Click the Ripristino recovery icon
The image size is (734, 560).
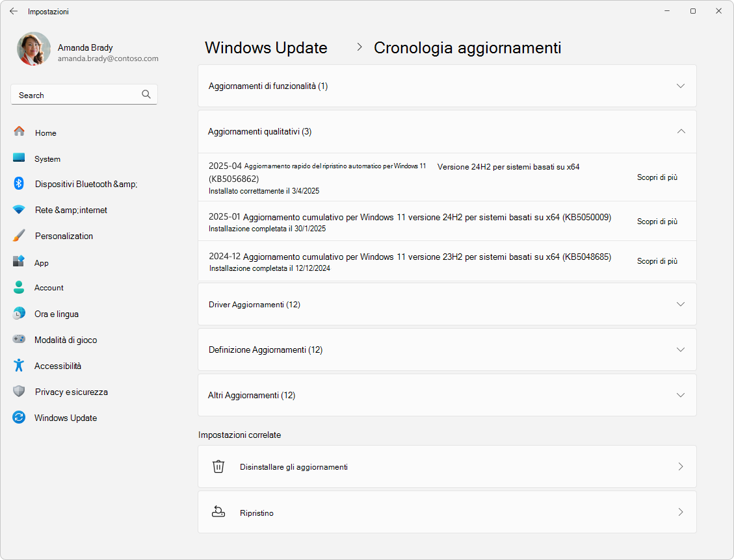[218, 512]
